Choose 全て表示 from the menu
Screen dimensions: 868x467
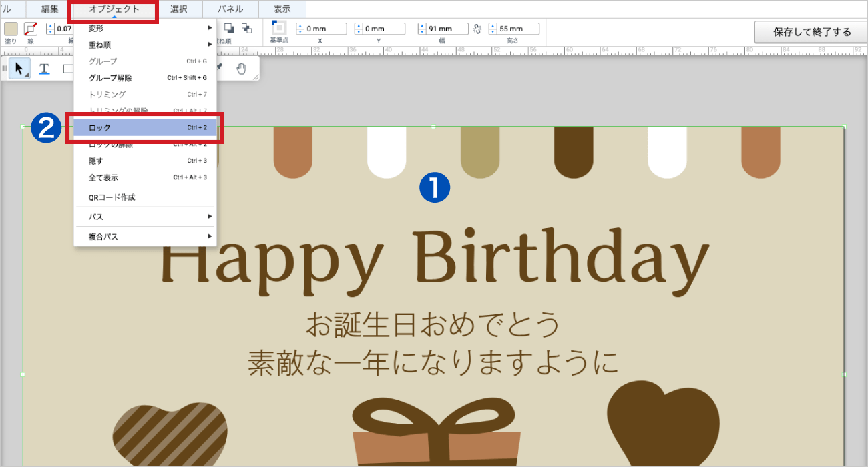(145, 177)
